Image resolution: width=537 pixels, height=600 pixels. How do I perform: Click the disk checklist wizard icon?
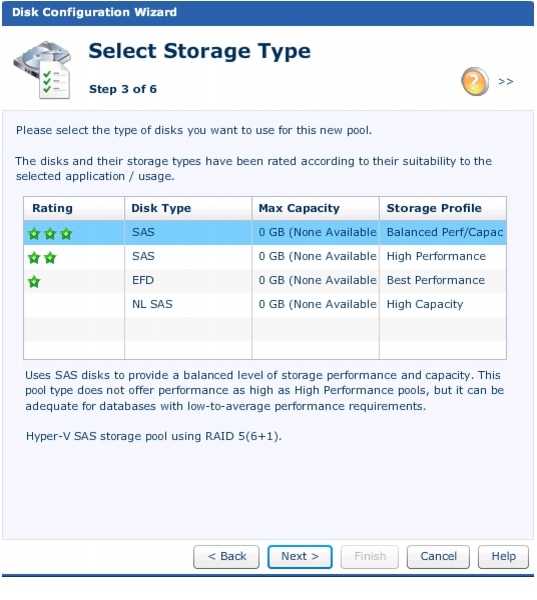43,70
